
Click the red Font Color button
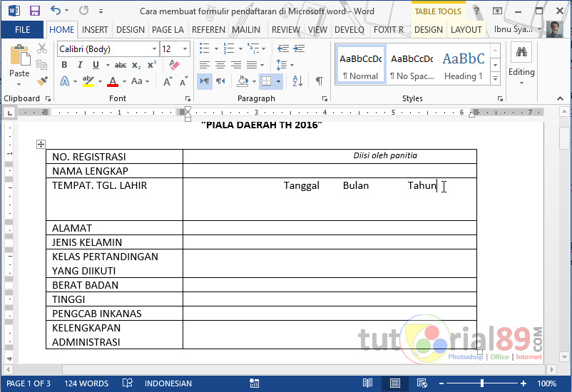click(112, 81)
